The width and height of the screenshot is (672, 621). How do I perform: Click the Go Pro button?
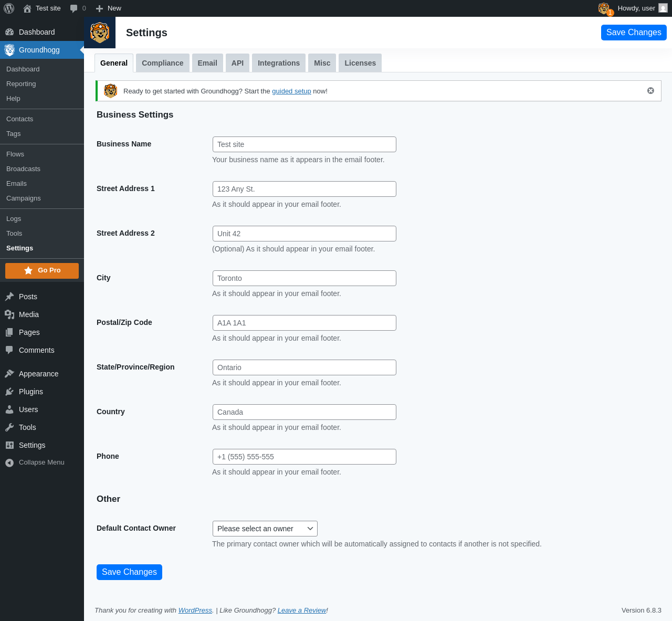point(42,271)
